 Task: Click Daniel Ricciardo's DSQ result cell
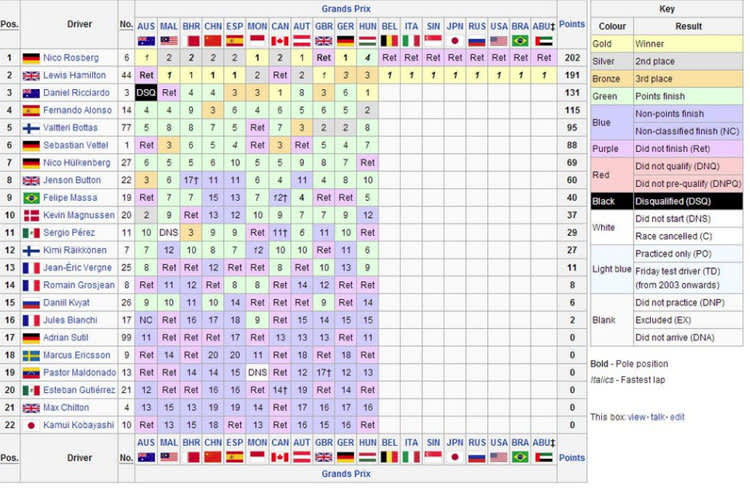pyautogui.click(x=146, y=93)
